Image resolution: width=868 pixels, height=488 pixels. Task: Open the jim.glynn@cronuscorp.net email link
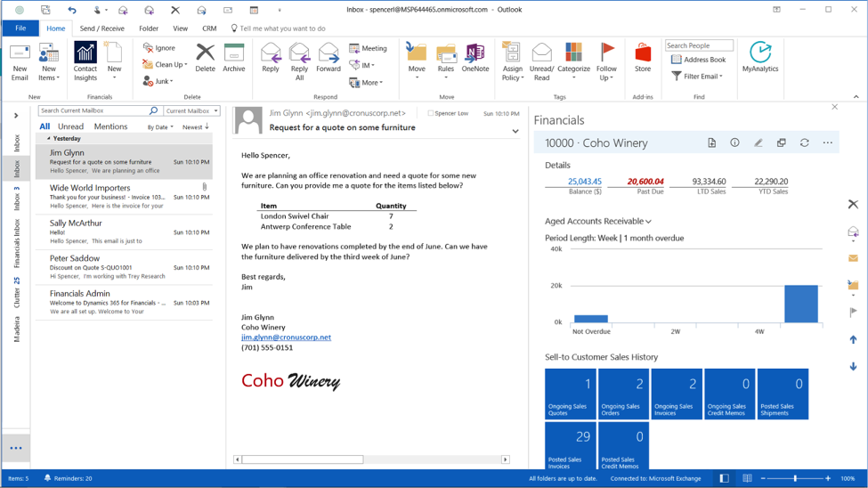286,338
